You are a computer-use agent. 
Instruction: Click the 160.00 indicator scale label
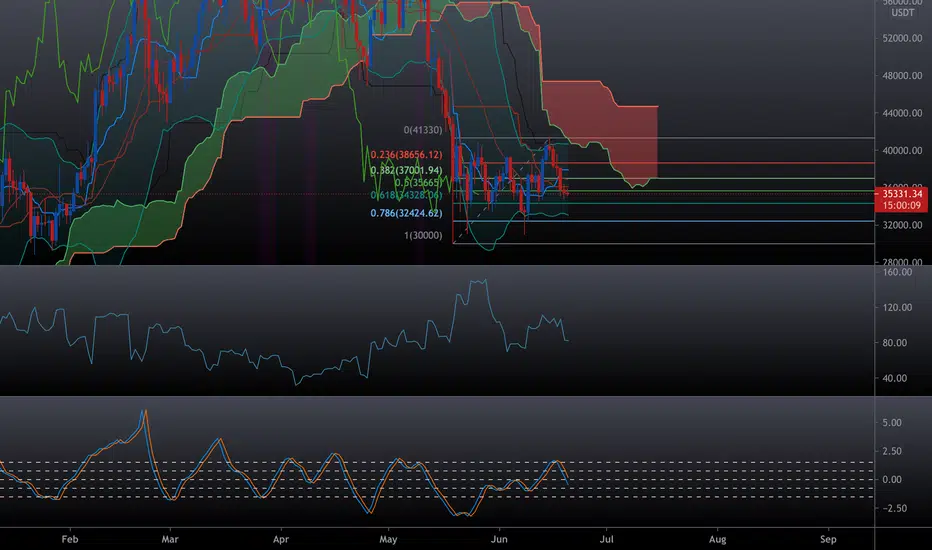[898, 272]
